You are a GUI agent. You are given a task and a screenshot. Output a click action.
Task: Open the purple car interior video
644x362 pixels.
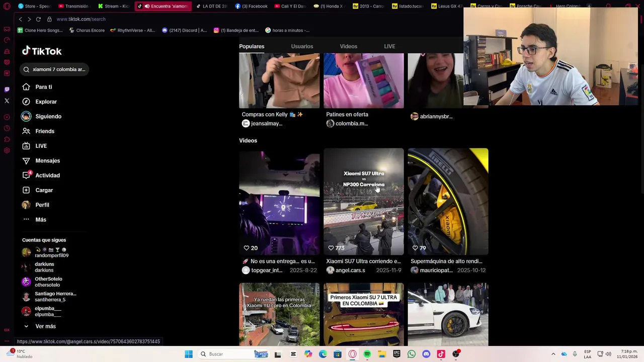click(x=279, y=202)
